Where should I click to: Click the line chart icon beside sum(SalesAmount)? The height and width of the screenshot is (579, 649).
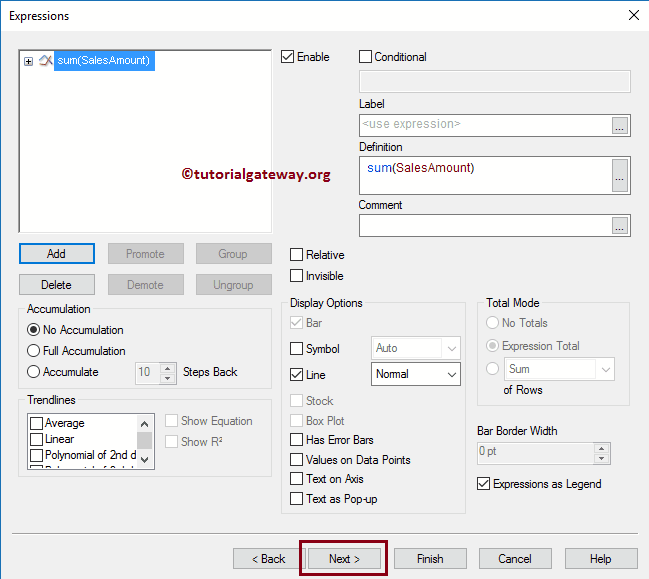click(x=46, y=60)
